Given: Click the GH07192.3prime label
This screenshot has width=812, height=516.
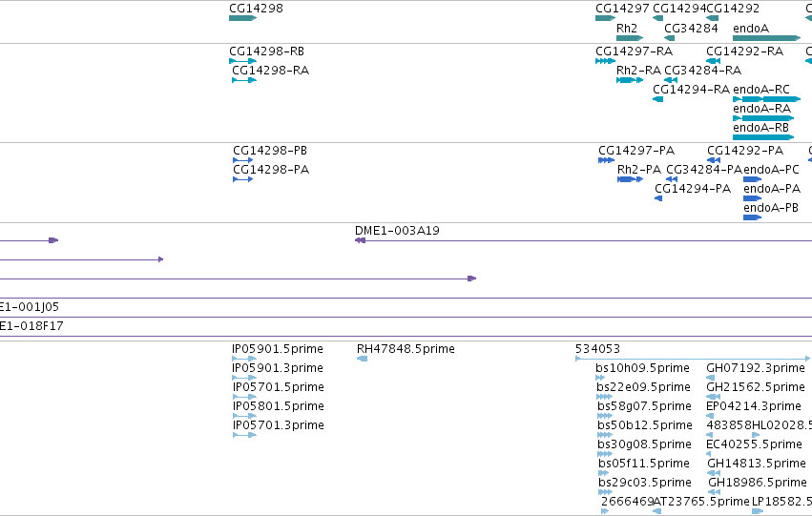Looking at the screenshot, I should tap(756, 368).
